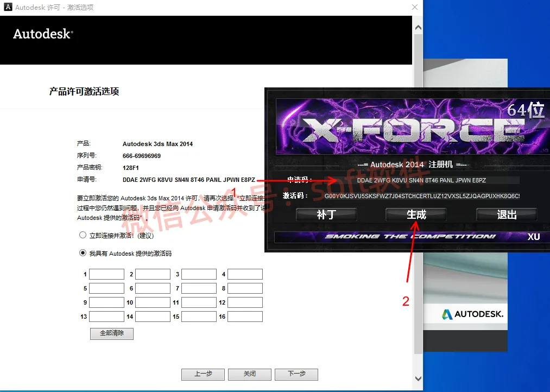Click activation code field 2
This screenshot has width=550, height=392.
click(153, 274)
